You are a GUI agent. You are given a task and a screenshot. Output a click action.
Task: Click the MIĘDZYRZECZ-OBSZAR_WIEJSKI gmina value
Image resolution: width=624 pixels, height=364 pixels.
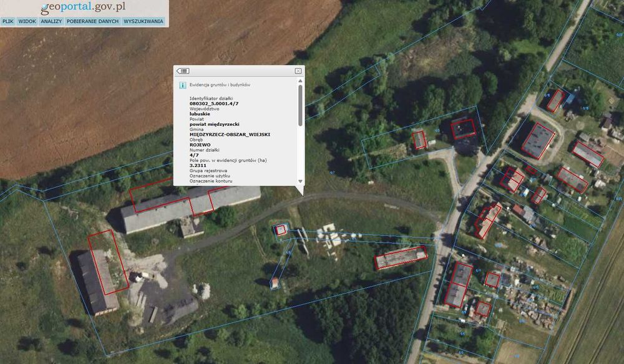(230, 135)
